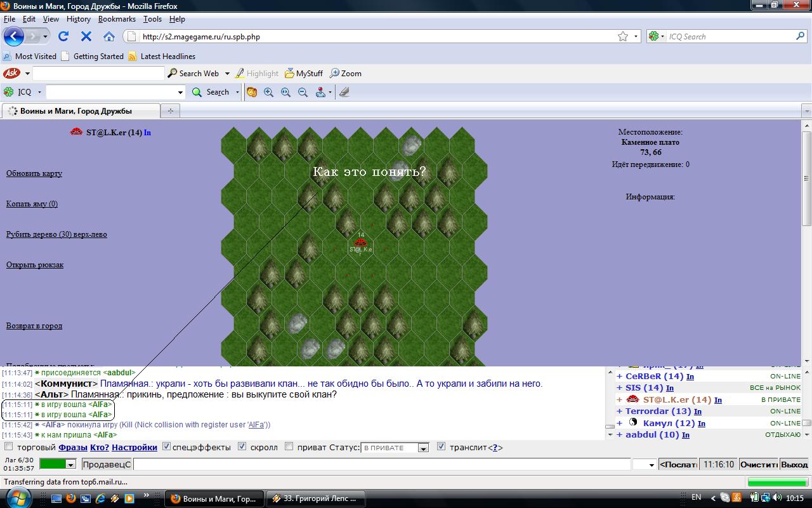Click the ICQ toolbar joystick games icon
Viewport: 812px width, 508px height.
click(x=320, y=92)
